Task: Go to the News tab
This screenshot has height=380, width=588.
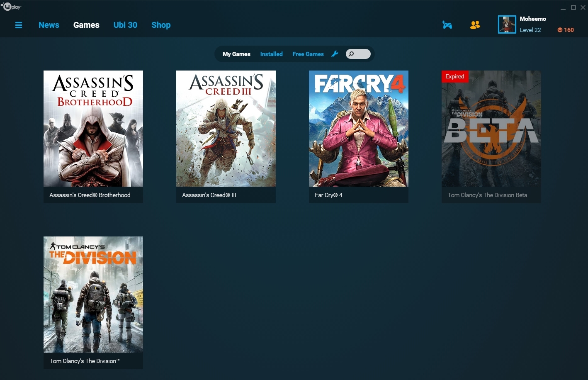Action: click(x=49, y=25)
